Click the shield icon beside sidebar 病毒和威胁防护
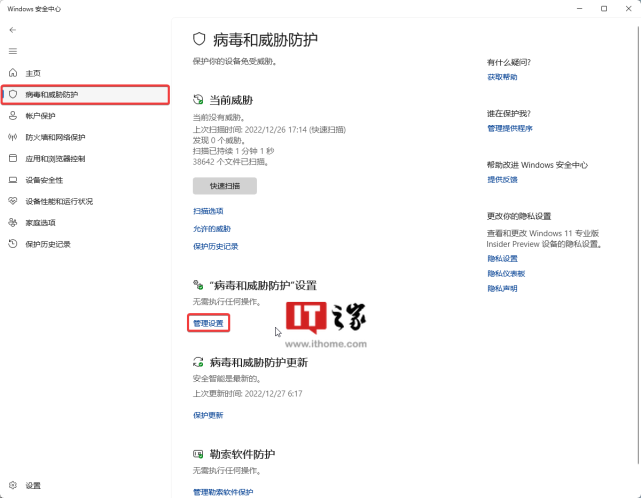The height and width of the screenshot is (498, 641). tap(13, 94)
